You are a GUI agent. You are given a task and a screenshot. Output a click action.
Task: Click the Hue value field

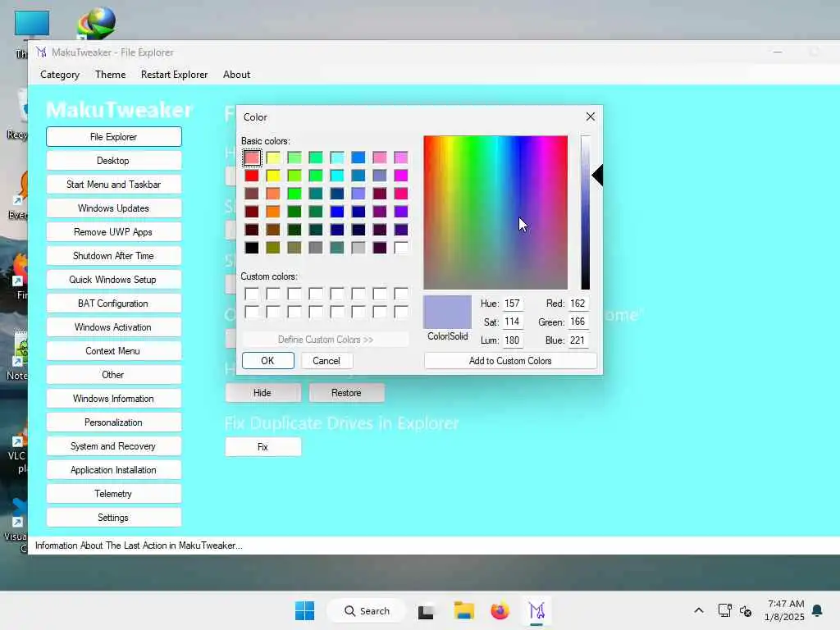tap(513, 304)
